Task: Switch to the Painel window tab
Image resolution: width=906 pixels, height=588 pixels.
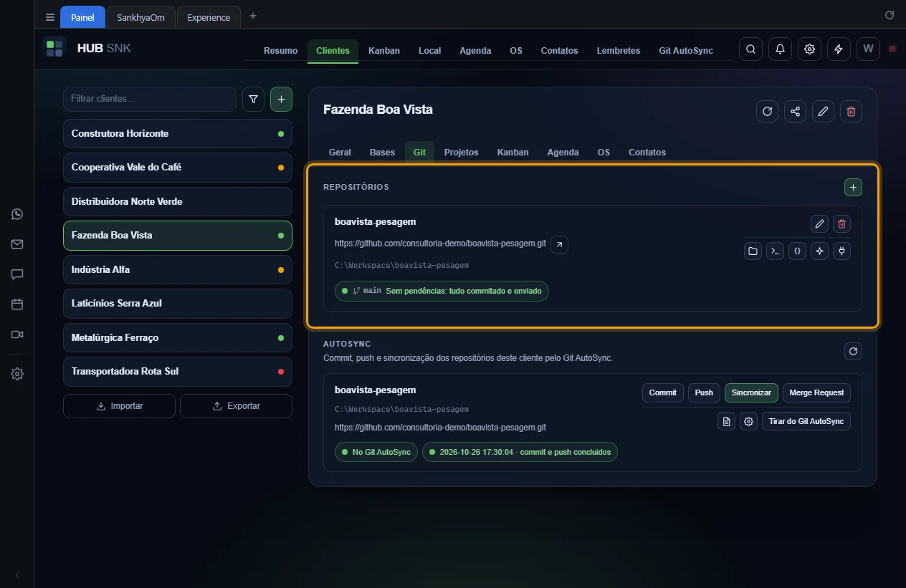Action: click(83, 17)
